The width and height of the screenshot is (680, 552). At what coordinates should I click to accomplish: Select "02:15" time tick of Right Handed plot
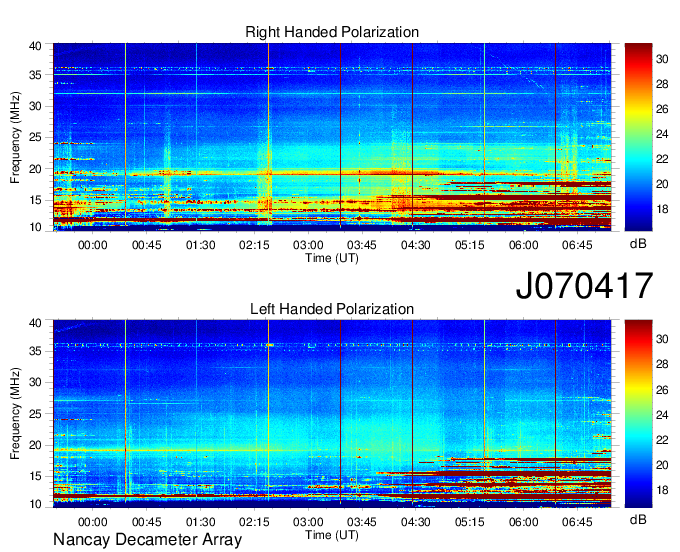[254, 245]
